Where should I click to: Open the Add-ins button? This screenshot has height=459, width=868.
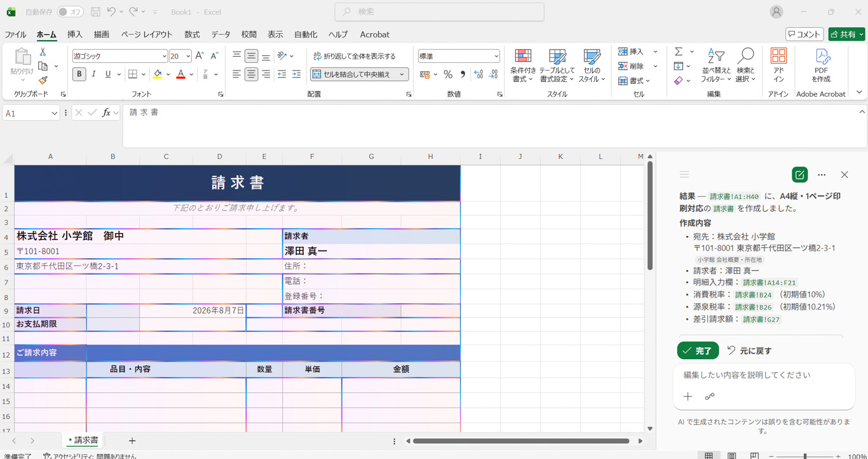[x=778, y=65]
